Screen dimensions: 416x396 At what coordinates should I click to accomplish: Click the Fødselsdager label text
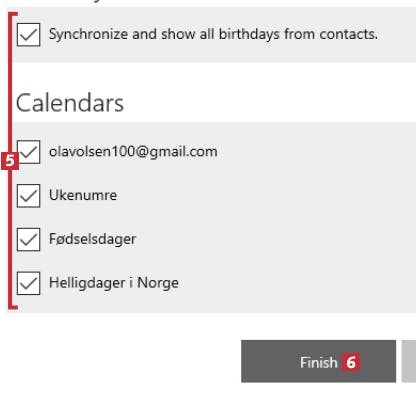coord(93,239)
